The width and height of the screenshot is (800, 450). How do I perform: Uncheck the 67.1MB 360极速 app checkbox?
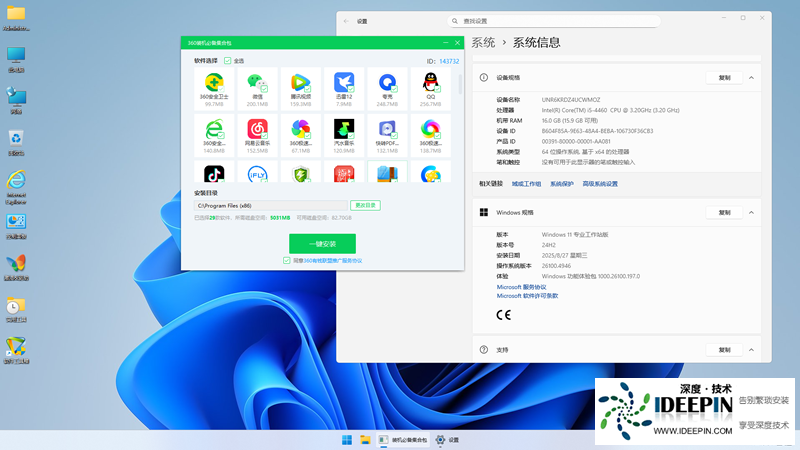click(308, 136)
